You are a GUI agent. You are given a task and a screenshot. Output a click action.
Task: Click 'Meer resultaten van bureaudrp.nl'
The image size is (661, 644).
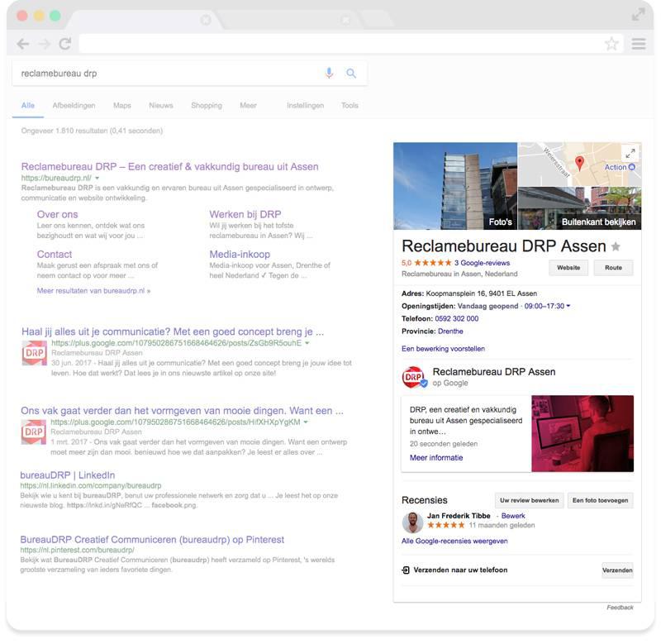click(93, 290)
